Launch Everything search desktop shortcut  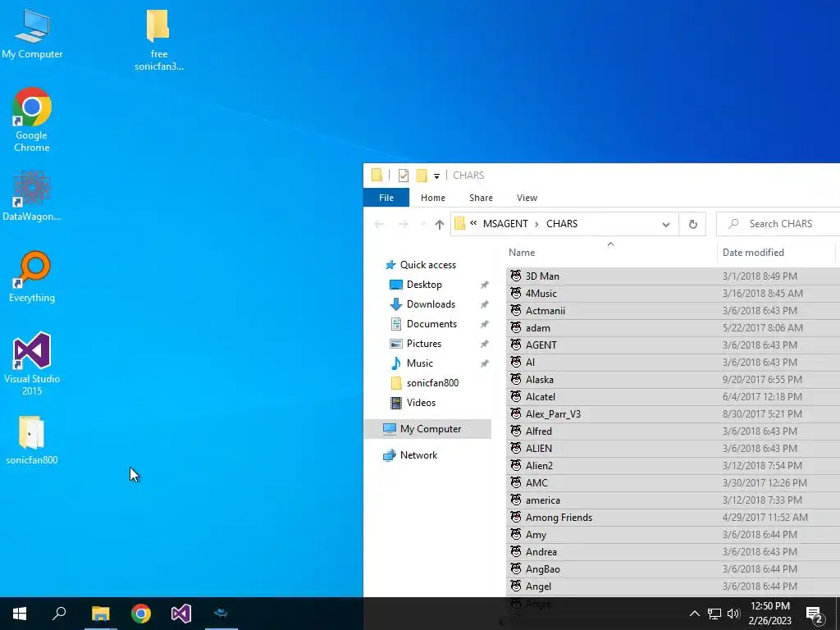[32, 277]
